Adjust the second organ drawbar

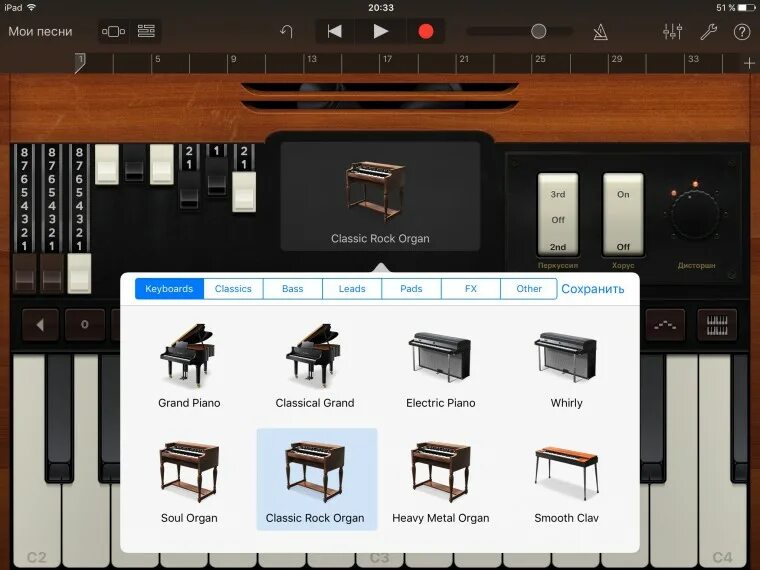click(52, 272)
